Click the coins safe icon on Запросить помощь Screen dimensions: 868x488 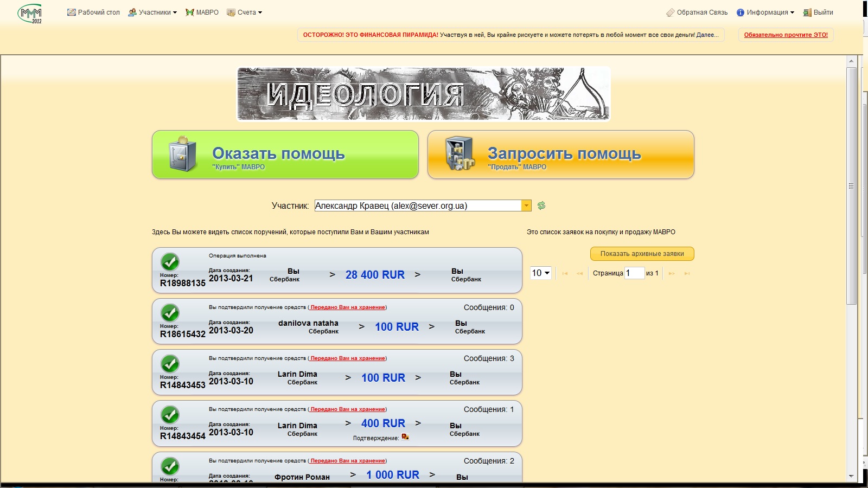pyautogui.click(x=460, y=154)
